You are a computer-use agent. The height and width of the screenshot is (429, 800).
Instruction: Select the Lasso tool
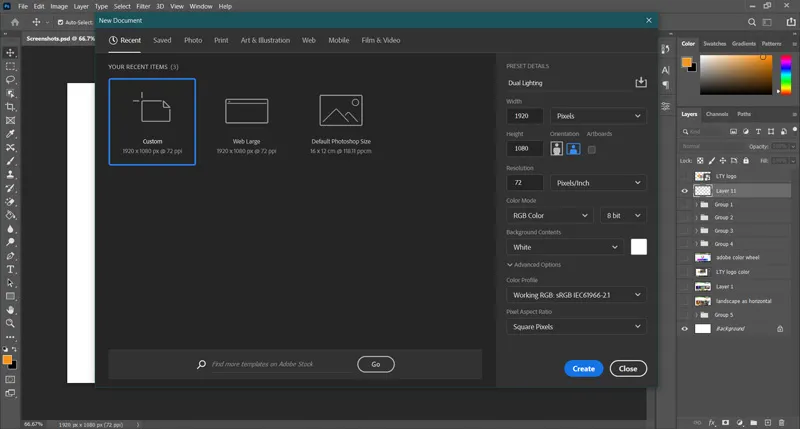[x=10, y=80]
